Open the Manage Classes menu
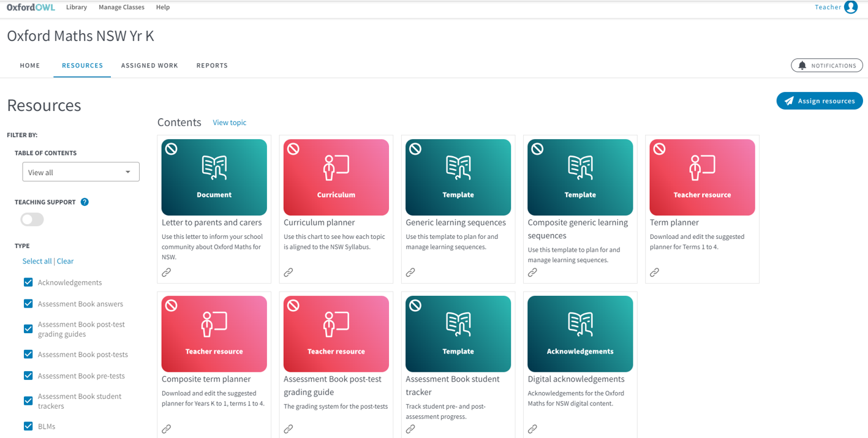This screenshot has height=438, width=868. pyautogui.click(x=121, y=7)
